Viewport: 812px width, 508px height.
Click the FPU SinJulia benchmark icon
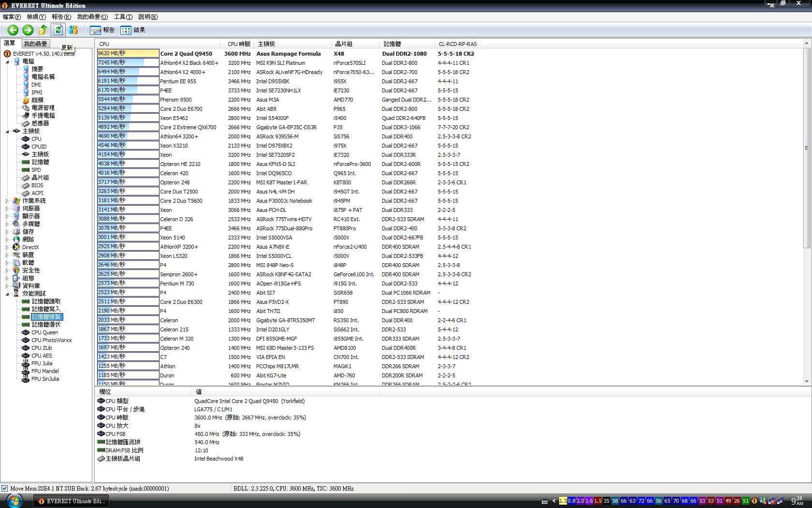26,379
